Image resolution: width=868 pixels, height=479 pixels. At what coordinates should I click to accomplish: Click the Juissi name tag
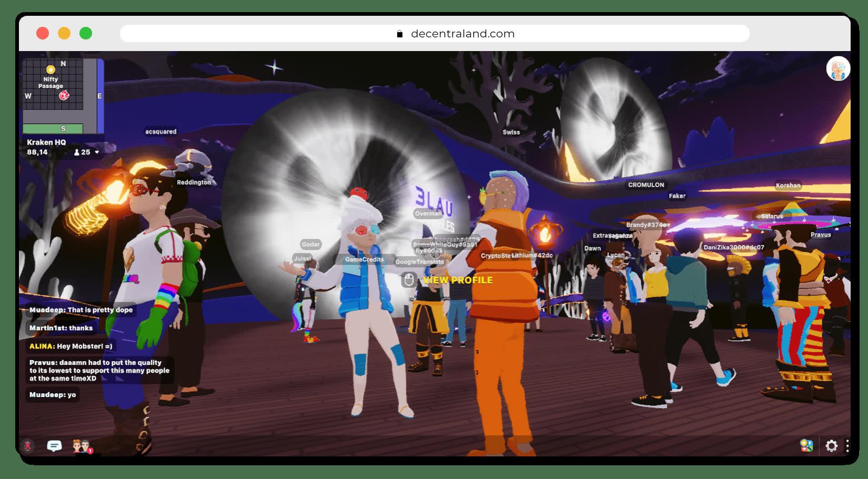tap(302, 258)
